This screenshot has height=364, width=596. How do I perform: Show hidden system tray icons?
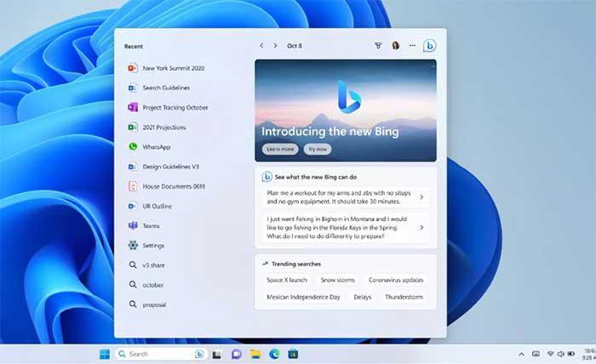[x=521, y=354]
